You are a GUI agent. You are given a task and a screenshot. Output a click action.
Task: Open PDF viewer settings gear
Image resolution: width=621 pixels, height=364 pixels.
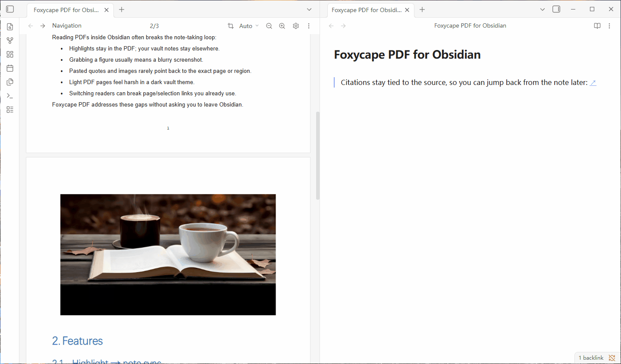(x=296, y=26)
